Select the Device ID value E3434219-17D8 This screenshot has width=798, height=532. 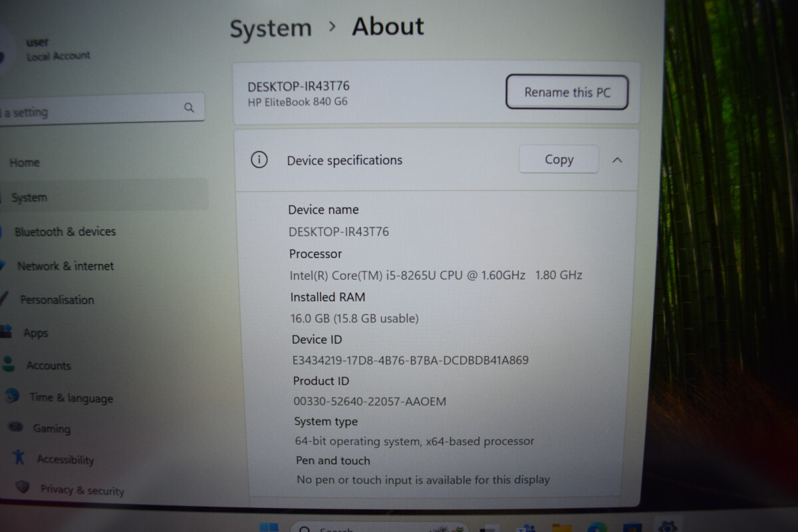[410, 360]
